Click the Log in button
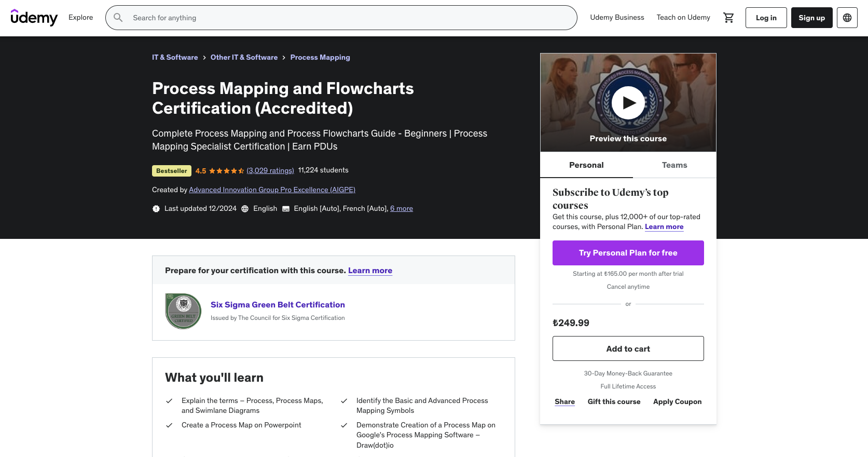 pos(766,18)
